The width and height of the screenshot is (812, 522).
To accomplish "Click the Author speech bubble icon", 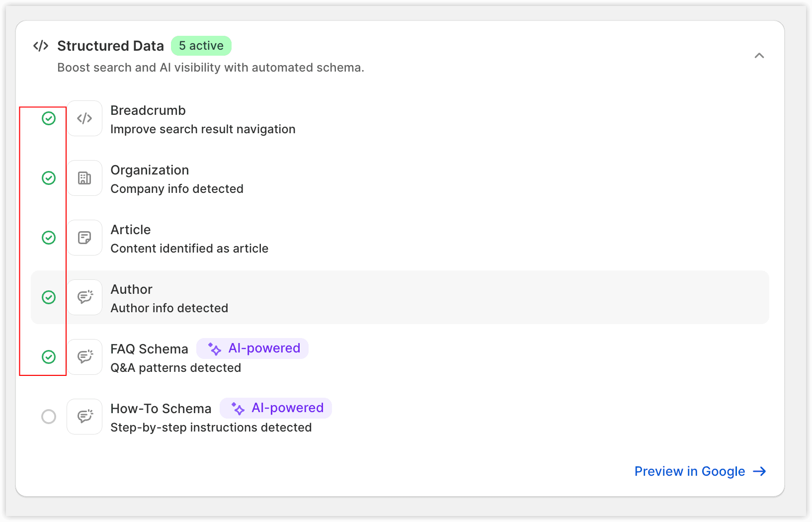I will tap(84, 297).
